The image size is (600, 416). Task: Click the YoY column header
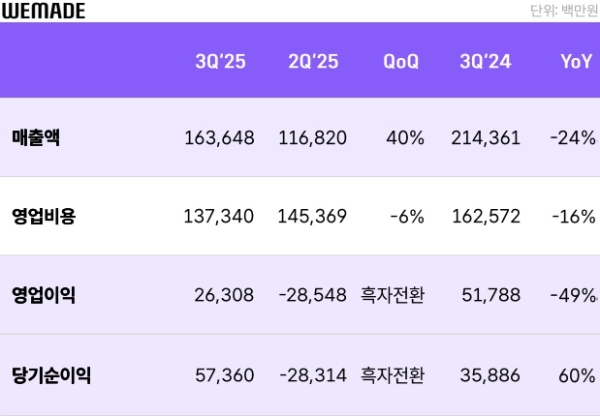(x=577, y=61)
